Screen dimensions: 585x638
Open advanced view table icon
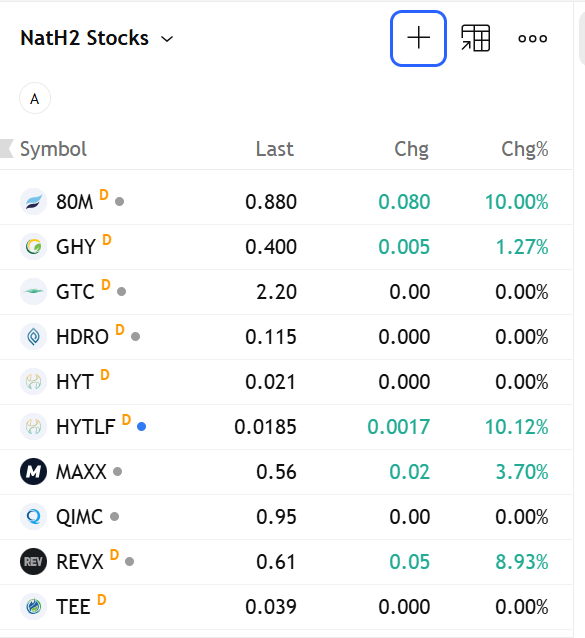pyautogui.click(x=475, y=38)
